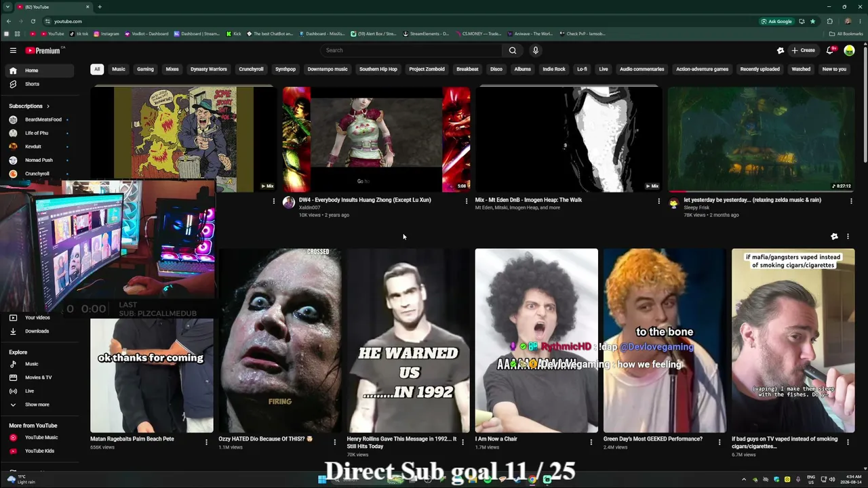The image size is (868, 488).
Task: Play the relaxing zelda music thumbnail
Action: (x=761, y=140)
